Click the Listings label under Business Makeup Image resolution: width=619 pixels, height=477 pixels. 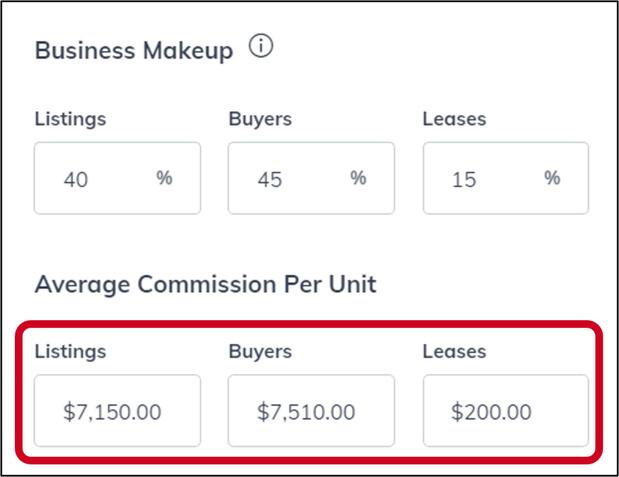[70, 119]
